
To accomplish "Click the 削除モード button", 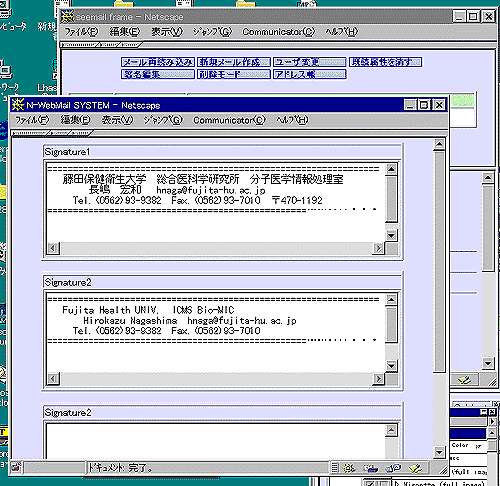I will click(x=234, y=74).
